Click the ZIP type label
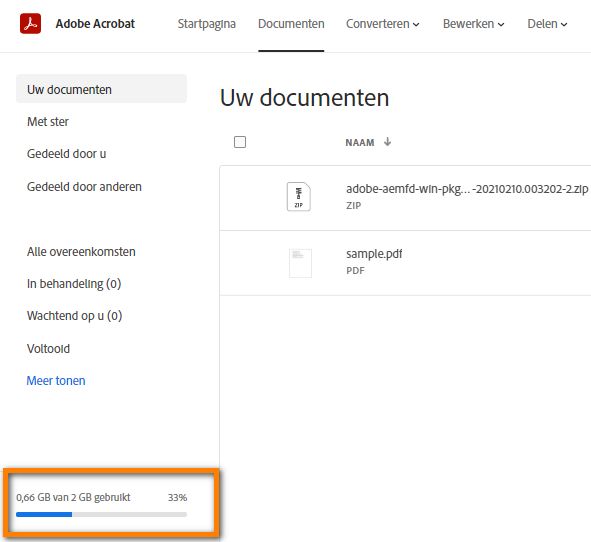The width and height of the screenshot is (591, 542). pyautogui.click(x=354, y=205)
